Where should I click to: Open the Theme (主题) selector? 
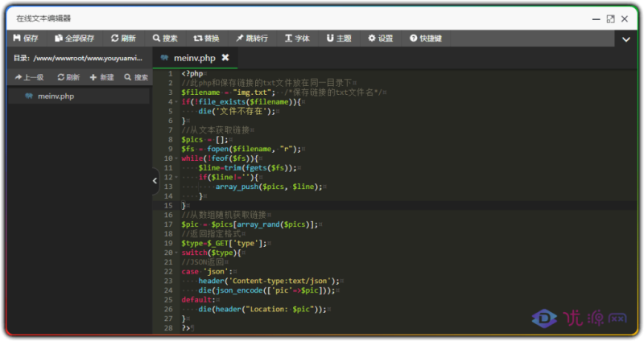pos(339,38)
